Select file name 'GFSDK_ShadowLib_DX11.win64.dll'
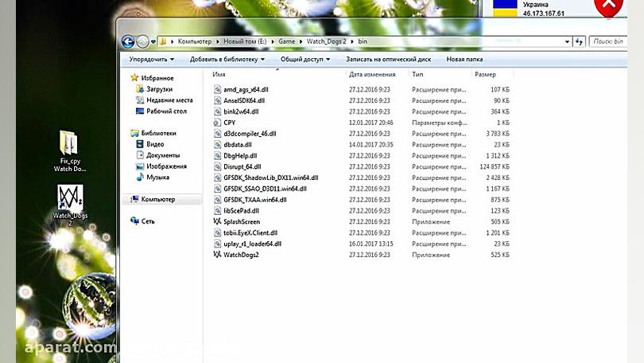Screen dimensions: 644x363 pos(270,178)
